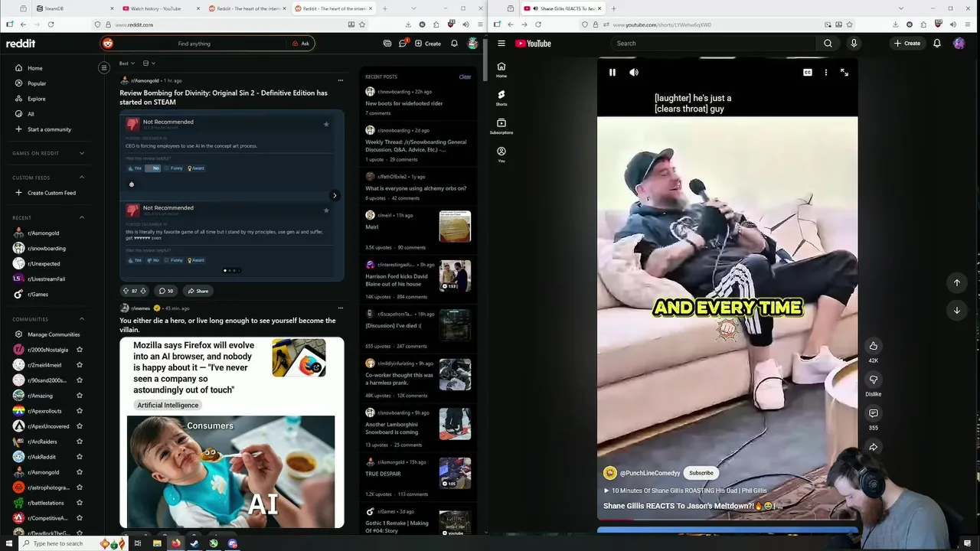980x551 pixels.
Task: Subscribe to PunchLineComedyy channel
Action: 701,473
